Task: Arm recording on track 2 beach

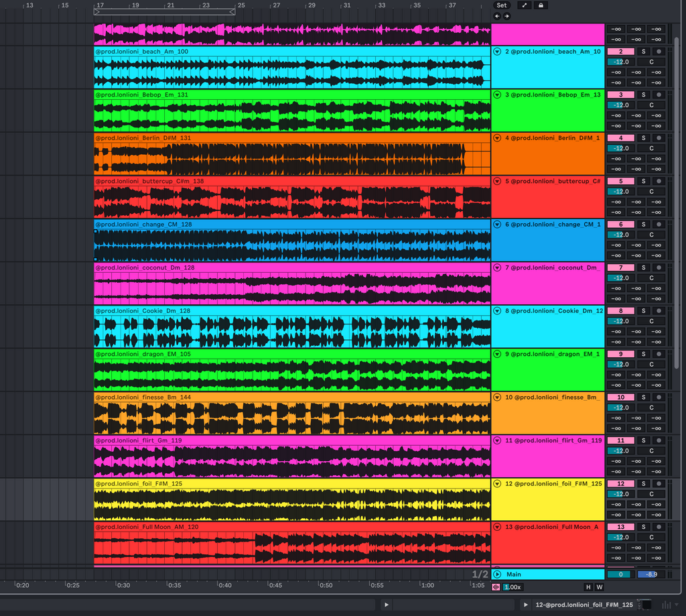Action: click(659, 52)
